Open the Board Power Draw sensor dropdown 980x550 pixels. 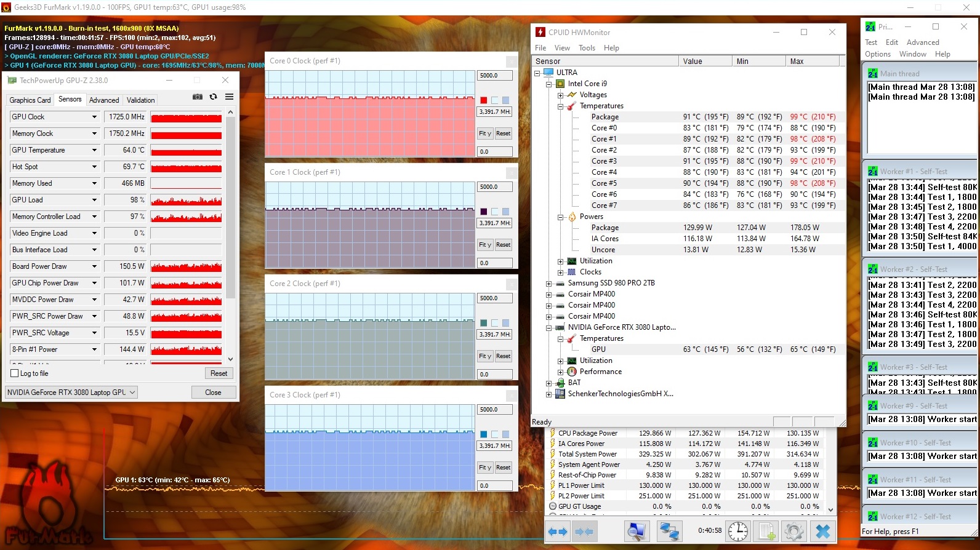(x=94, y=266)
